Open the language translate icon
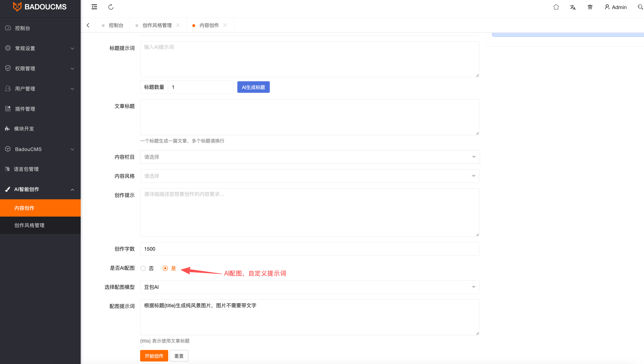 pos(573,7)
